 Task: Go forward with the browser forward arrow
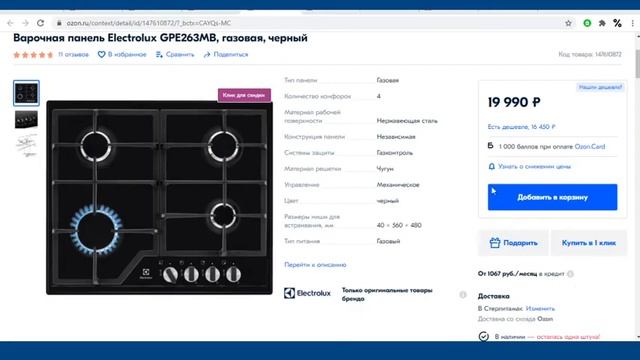[x=25, y=23]
